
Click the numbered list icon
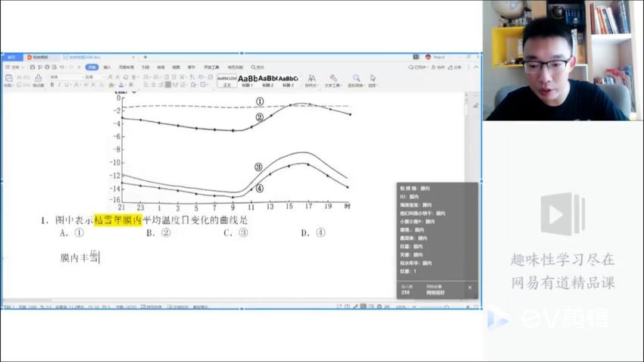point(157,77)
